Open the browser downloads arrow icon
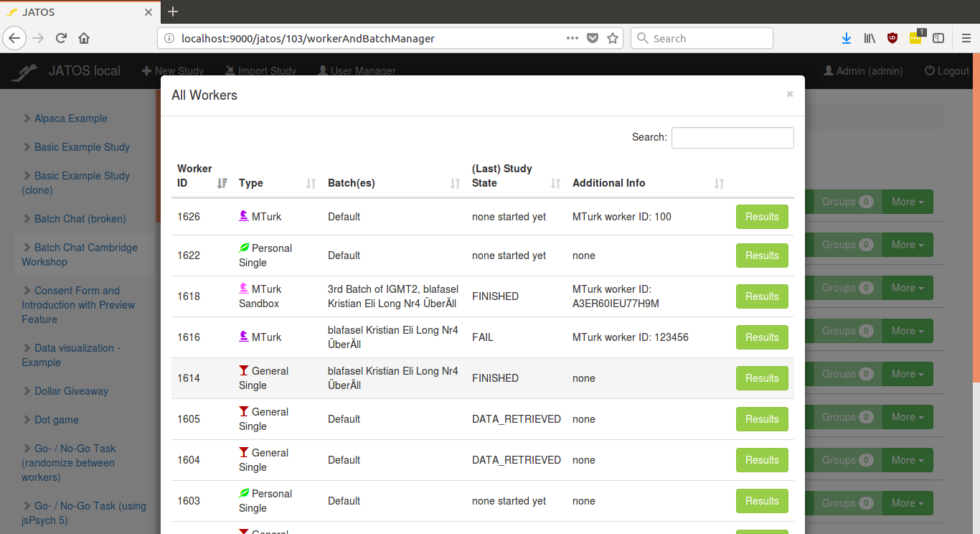 click(x=847, y=38)
